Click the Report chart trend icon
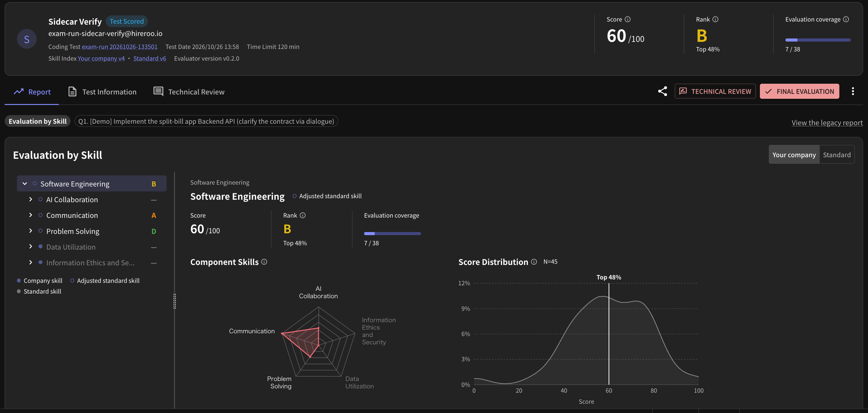This screenshot has width=868, height=413. tap(18, 91)
